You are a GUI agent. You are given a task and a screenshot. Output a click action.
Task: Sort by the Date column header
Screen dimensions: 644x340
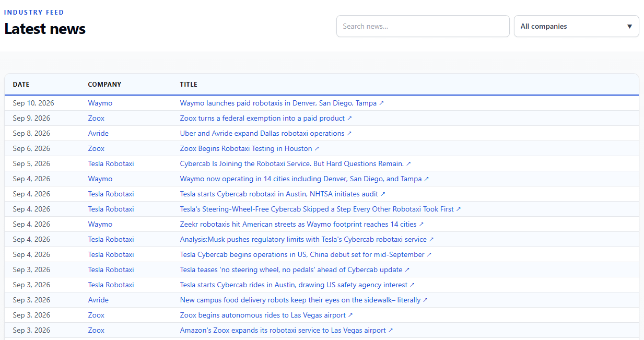click(x=21, y=85)
